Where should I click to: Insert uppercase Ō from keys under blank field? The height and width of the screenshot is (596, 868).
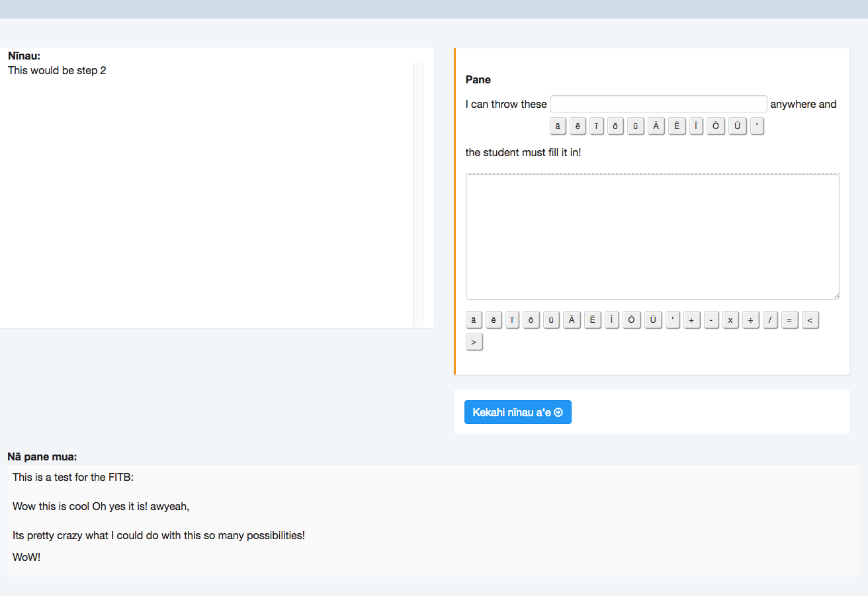(x=716, y=126)
